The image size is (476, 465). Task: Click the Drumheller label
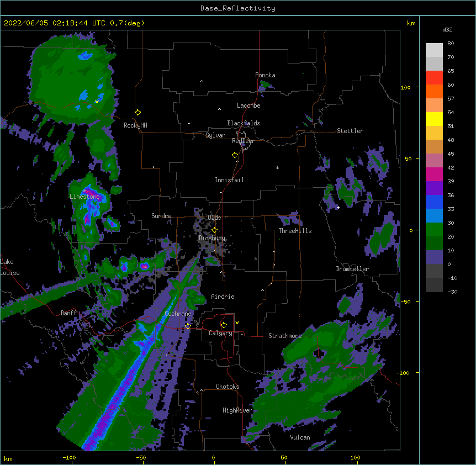352,269
